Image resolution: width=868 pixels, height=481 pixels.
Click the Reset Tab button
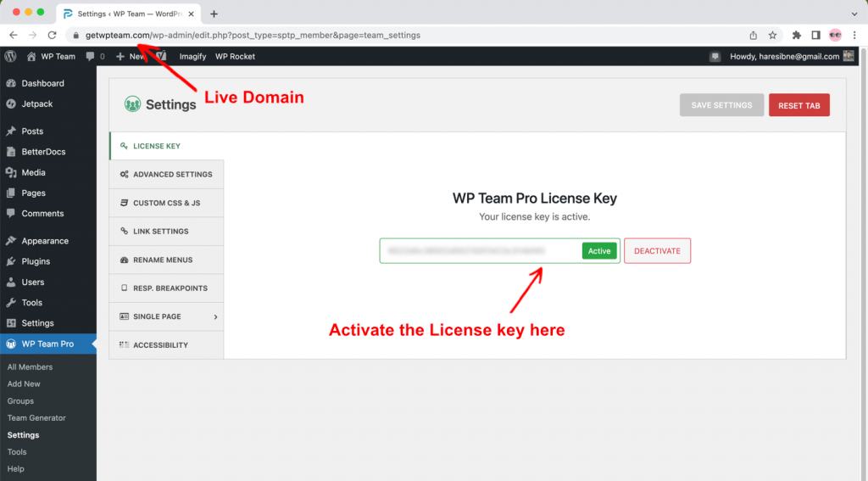(798, 105)
